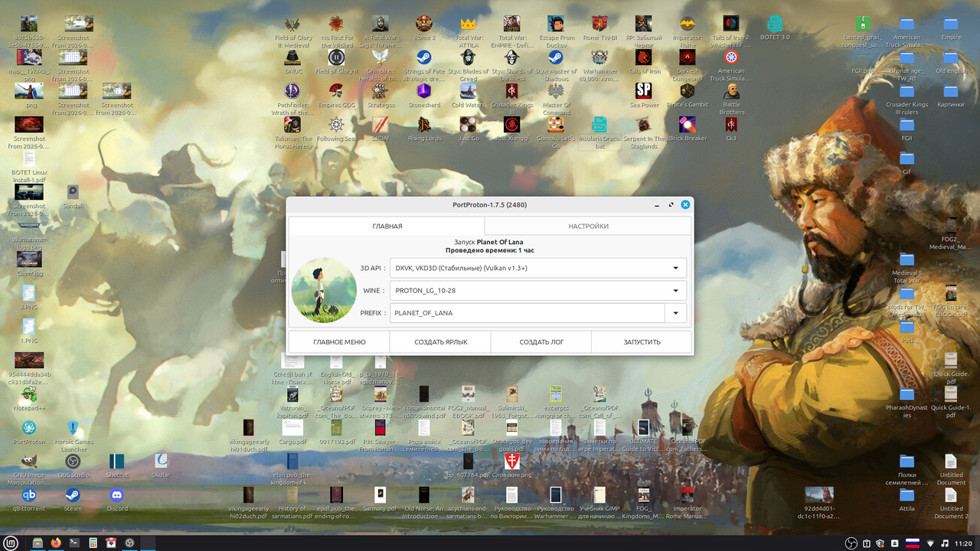Click the Planet Of Lana cover image
Image resolution: width=980 pixels, height=551 pixels.
324,290
